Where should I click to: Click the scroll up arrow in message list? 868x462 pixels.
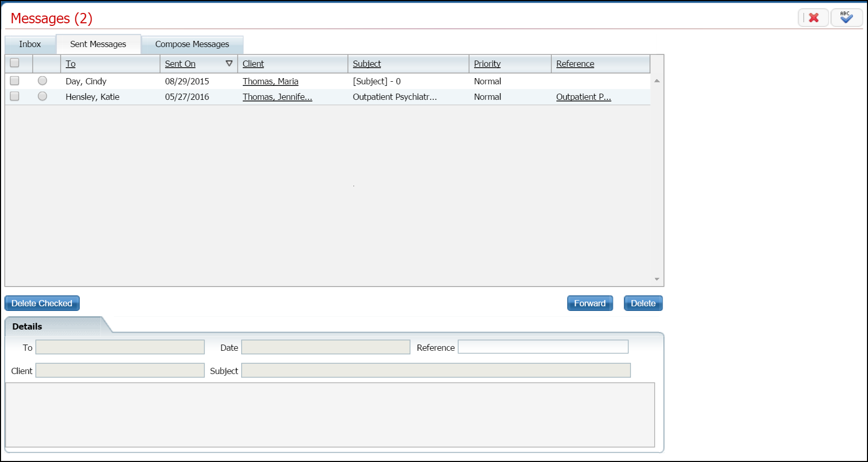[x=657, y=81]
